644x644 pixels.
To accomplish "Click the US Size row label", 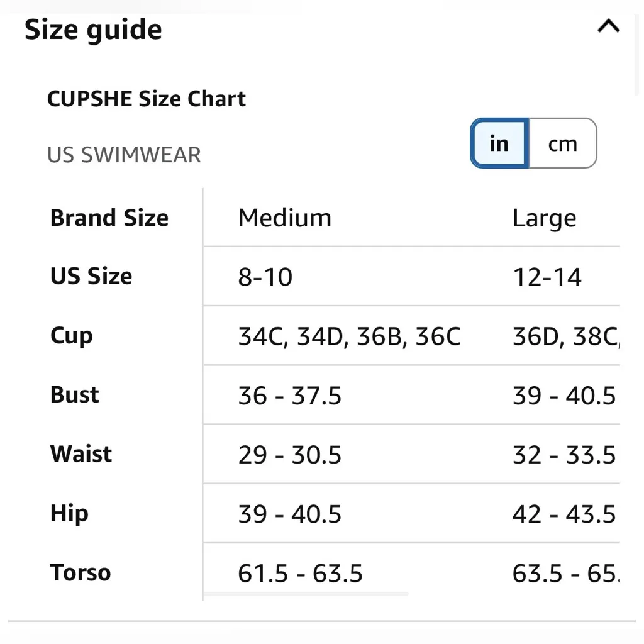I will (91, 276).
